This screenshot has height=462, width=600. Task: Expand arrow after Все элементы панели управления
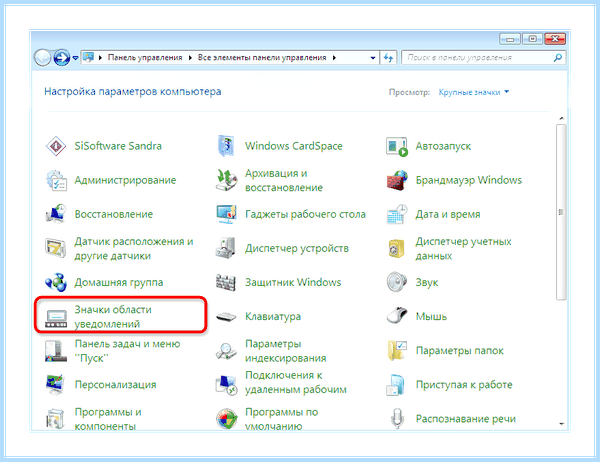(x=334, y=58)
